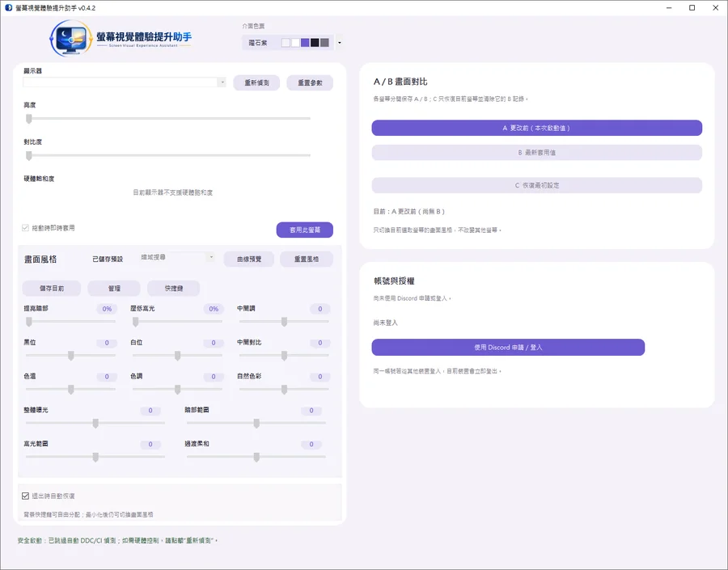Open the 介面色票 theme dropdown arrow
Image resolution: width=728 pixels, height=570 pixels.
(x=340, y=43)
